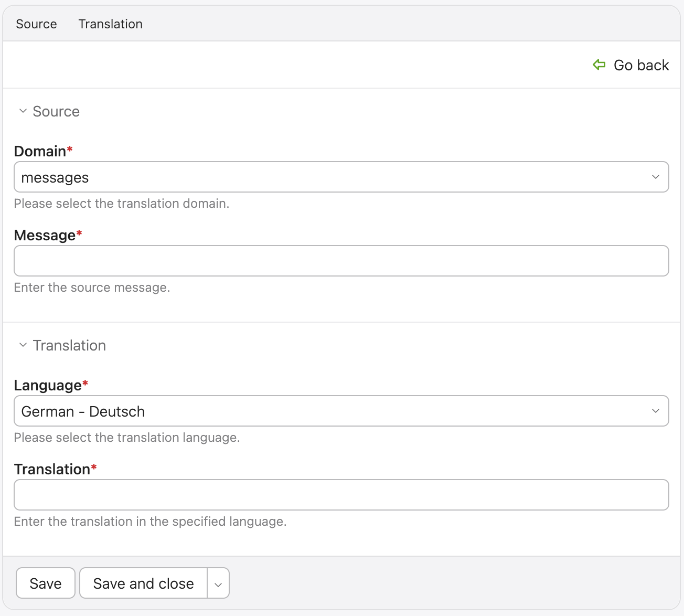
Task: Click the chevron arrow in Language select
Action: tap(655, 411)
